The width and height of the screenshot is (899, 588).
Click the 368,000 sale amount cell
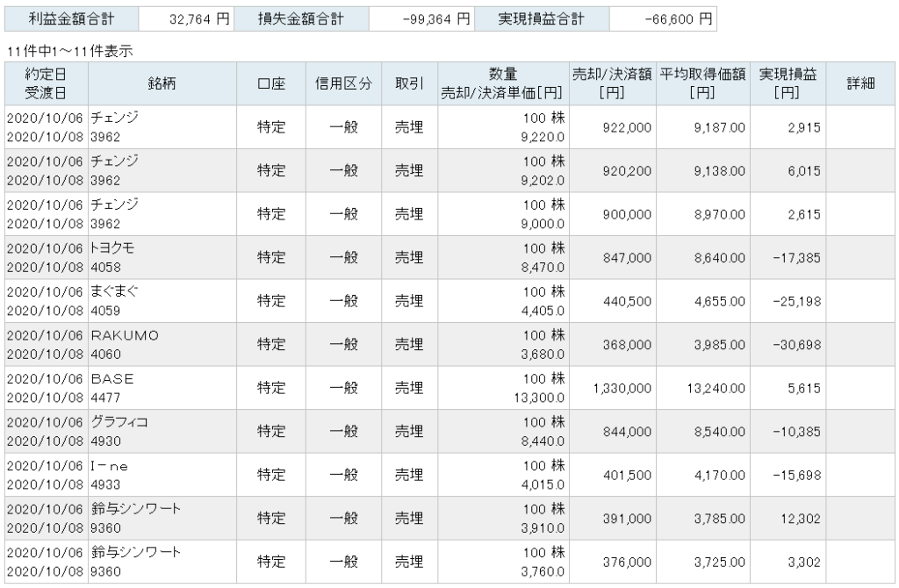pyautogui.click(x=612, y=345)
